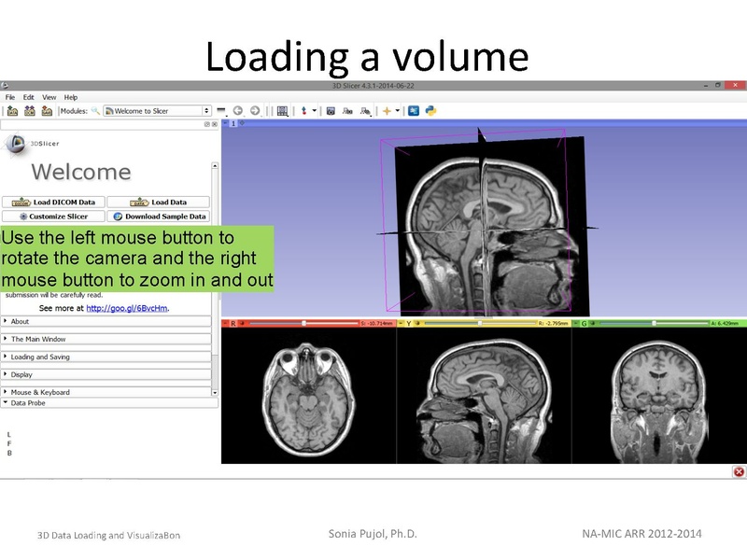Viewport: 747px width, 560px height.
Task: Click the red slice view pin icon
Action: click(225, 323)
